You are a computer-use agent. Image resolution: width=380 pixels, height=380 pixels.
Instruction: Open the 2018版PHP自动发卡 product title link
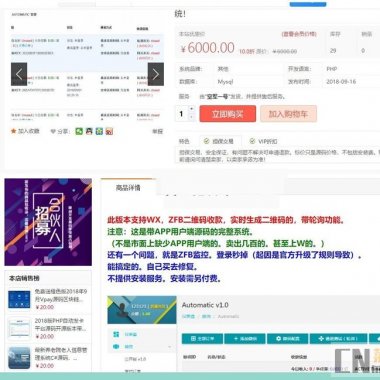tap(61, 324)
